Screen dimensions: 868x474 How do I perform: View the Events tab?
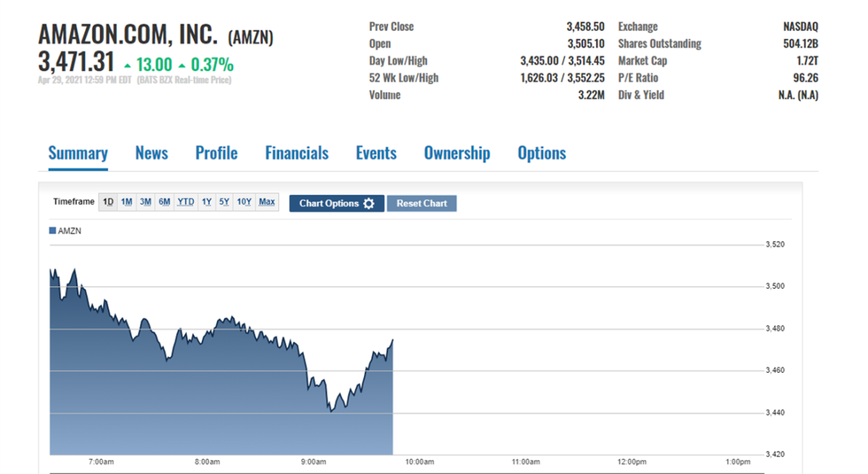(376, 153)
